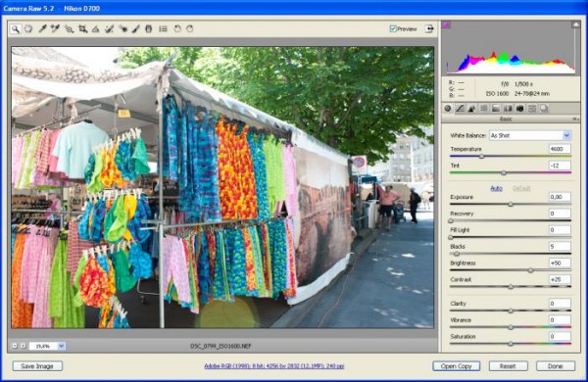Click the Exposure value field
This screenshot has height=382, width=588.
[x=560, y=197]
